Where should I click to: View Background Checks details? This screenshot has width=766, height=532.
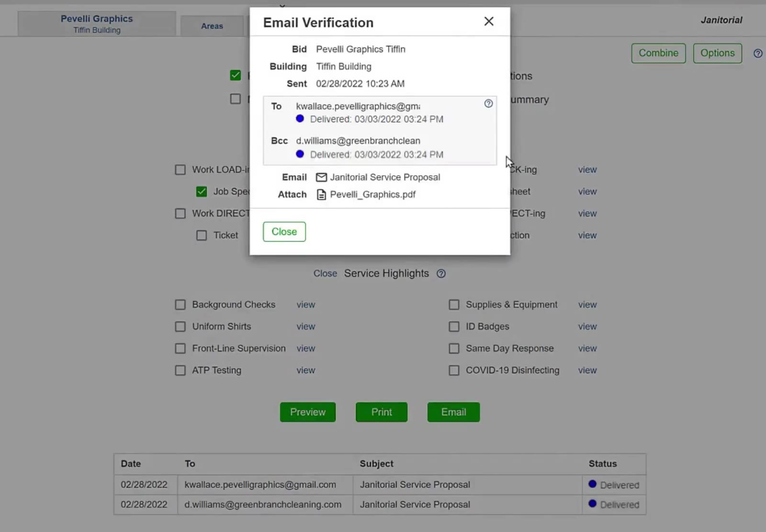(x=305, y=305)
